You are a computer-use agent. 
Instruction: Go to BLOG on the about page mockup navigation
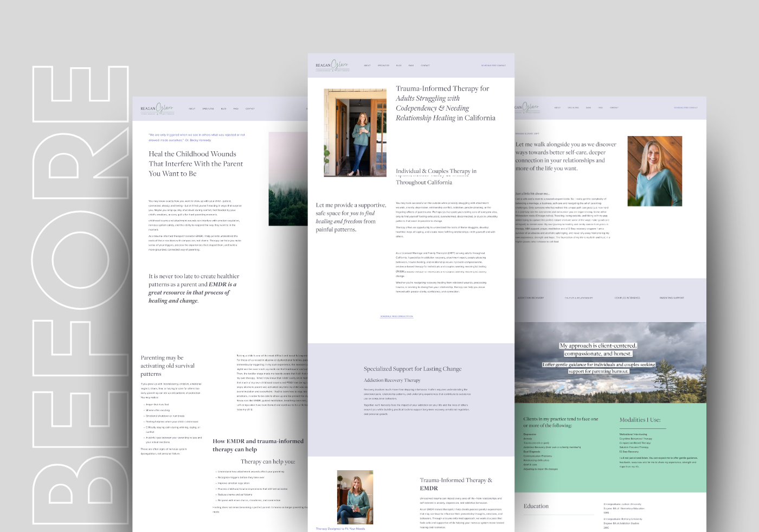point(588,107)
